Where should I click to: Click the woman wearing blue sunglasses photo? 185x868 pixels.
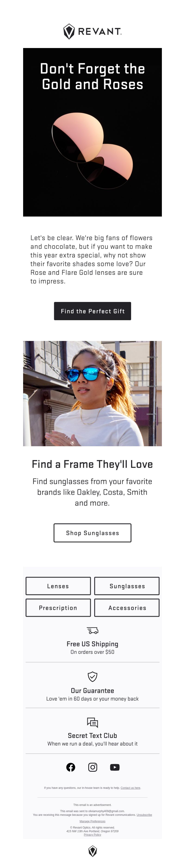point(92,393)
